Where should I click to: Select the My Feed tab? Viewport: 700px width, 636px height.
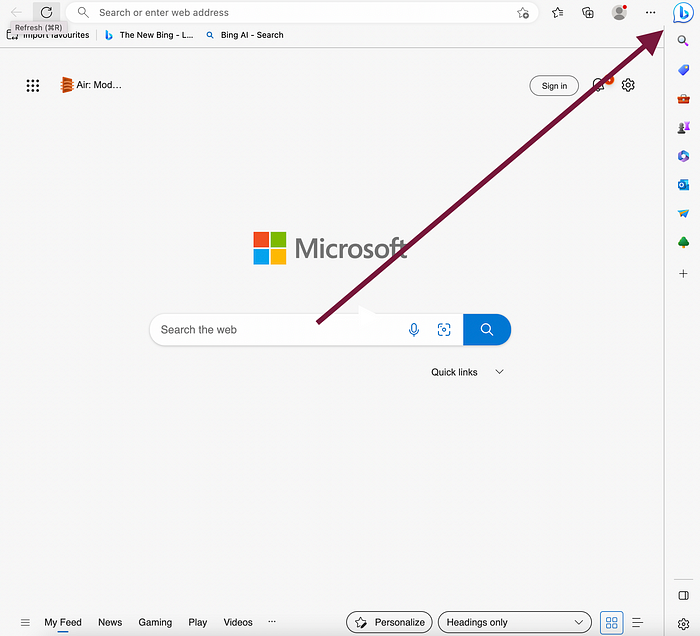(63, 622)
